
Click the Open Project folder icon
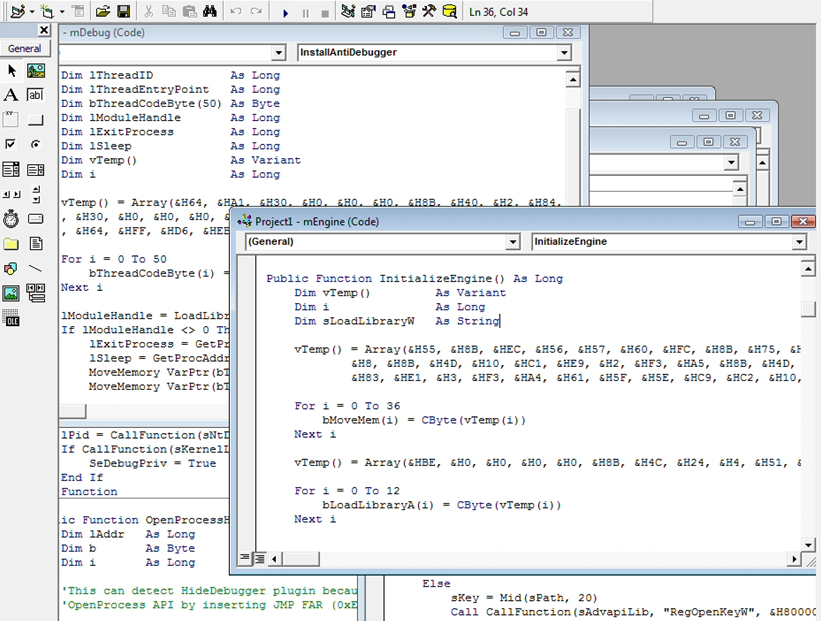pyautogui.click(x=103, y=11)
